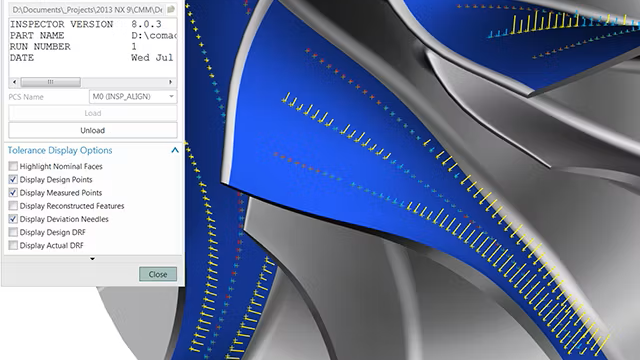Screen dimensions: 640x360
Task: Expand more options with bottom black arrow
Action: tap(93, 259)
